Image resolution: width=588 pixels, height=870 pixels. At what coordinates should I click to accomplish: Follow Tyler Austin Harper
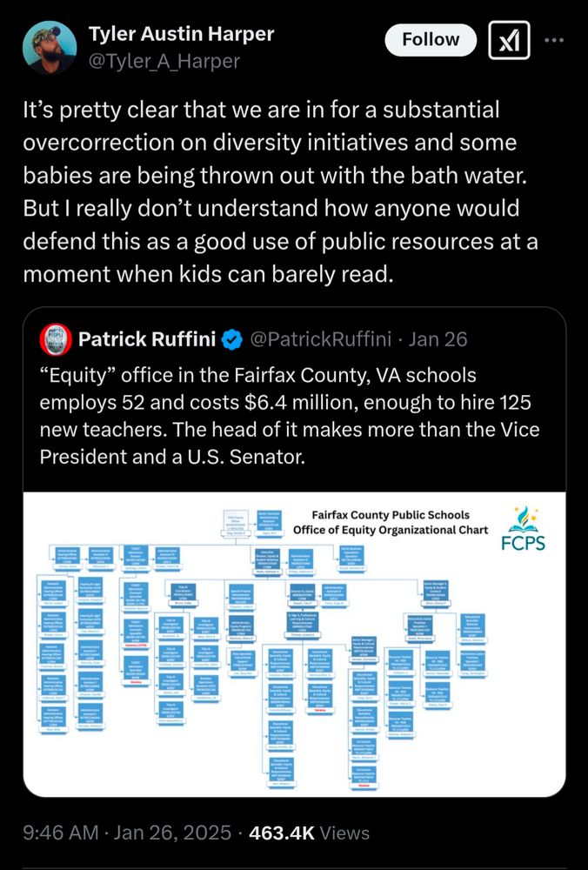[431, 39]
